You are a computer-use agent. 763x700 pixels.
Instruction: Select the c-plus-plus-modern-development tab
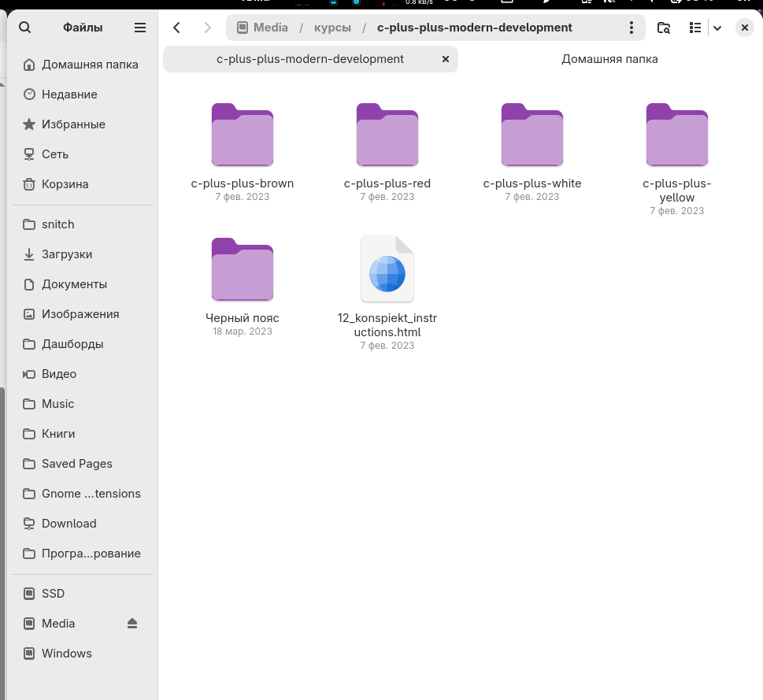coord(310,59)
